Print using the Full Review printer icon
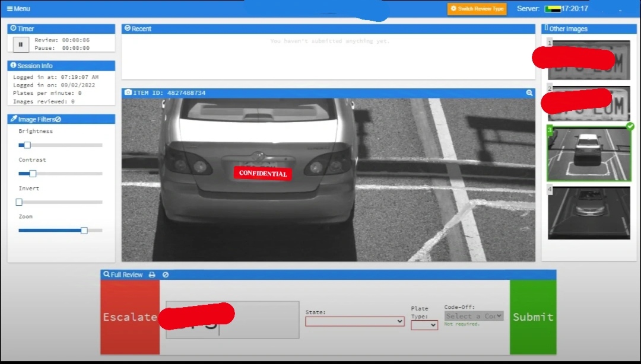This screenshot has width=641, height=364. [152, 274]
